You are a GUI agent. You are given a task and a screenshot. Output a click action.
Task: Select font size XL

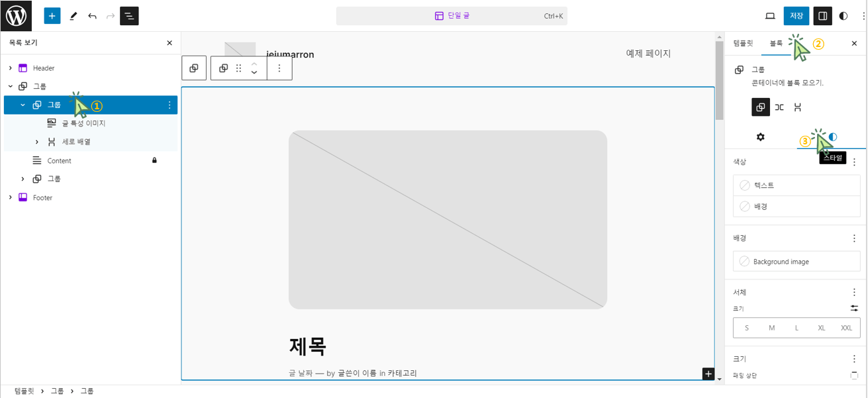[822, 328]
